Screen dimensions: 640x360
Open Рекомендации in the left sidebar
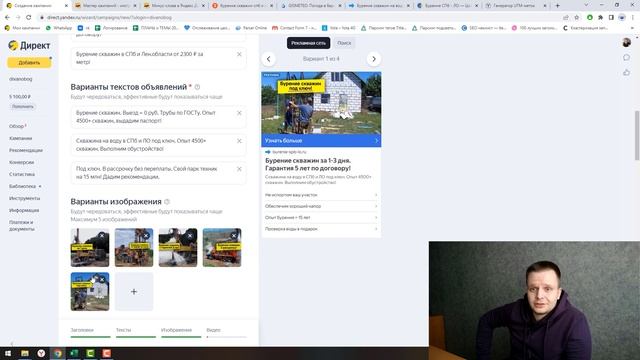[x=26, y=150]
